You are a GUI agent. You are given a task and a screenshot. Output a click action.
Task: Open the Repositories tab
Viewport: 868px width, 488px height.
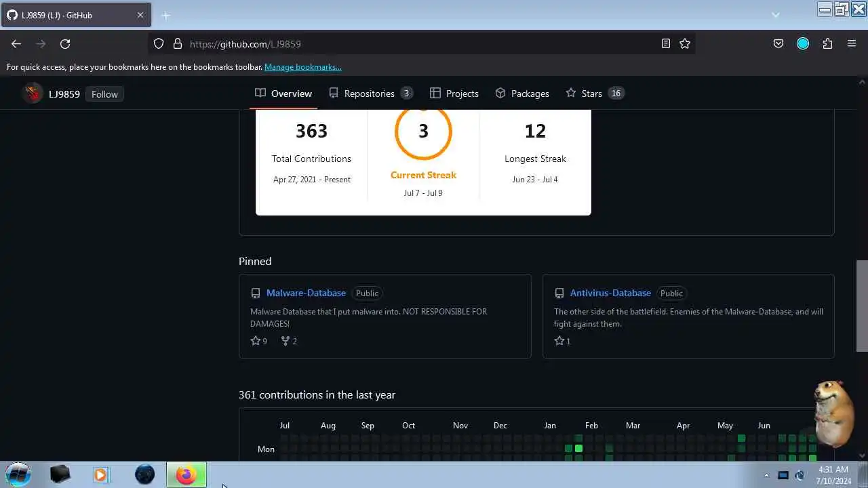pos(370,94)
